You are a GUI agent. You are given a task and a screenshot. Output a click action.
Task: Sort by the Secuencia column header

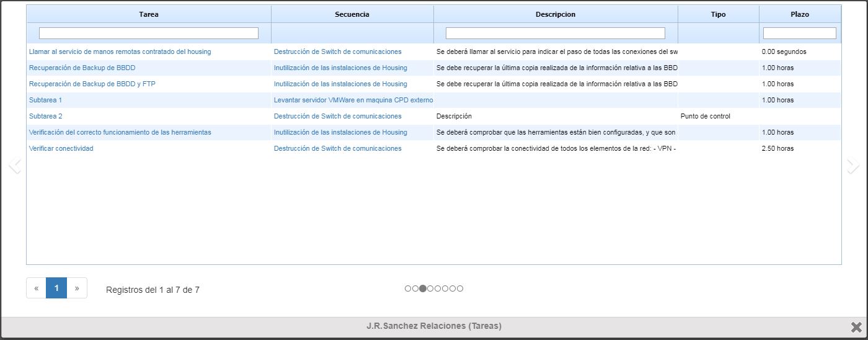click(x=352, y=14)
